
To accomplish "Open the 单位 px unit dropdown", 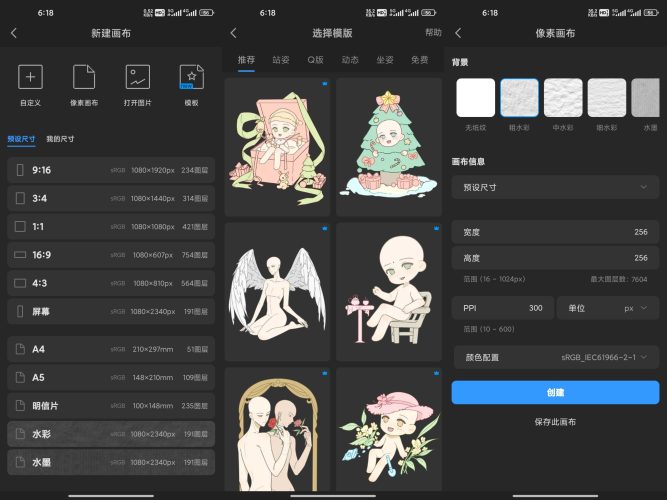I will click(x=609, y=308).
